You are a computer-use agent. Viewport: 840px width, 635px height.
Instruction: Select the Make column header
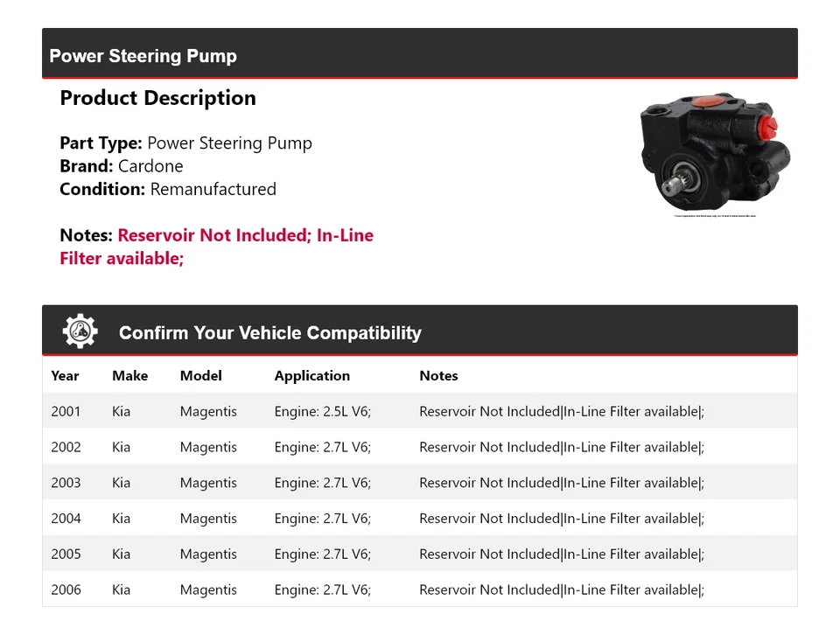(129, 375)
